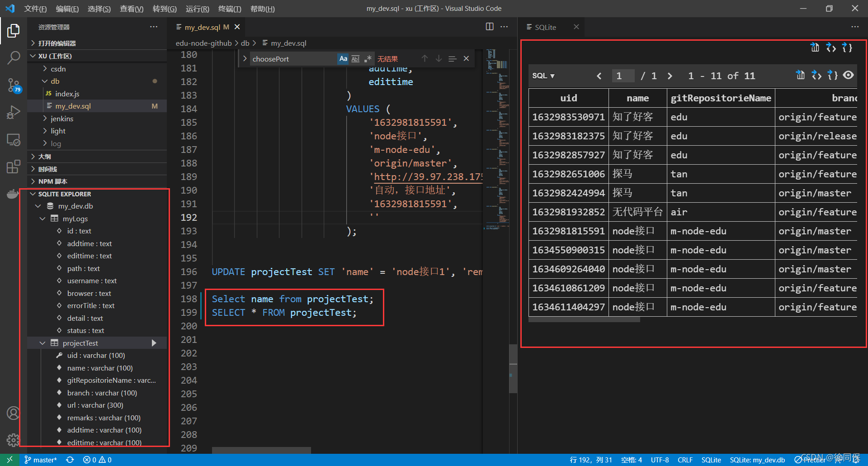
Task: Toggle result visibility eye icon
Action: click(849, 75)
